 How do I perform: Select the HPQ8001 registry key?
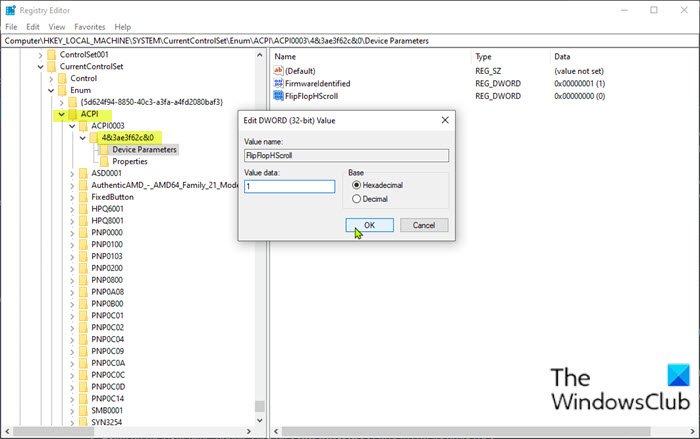[108, 221]
